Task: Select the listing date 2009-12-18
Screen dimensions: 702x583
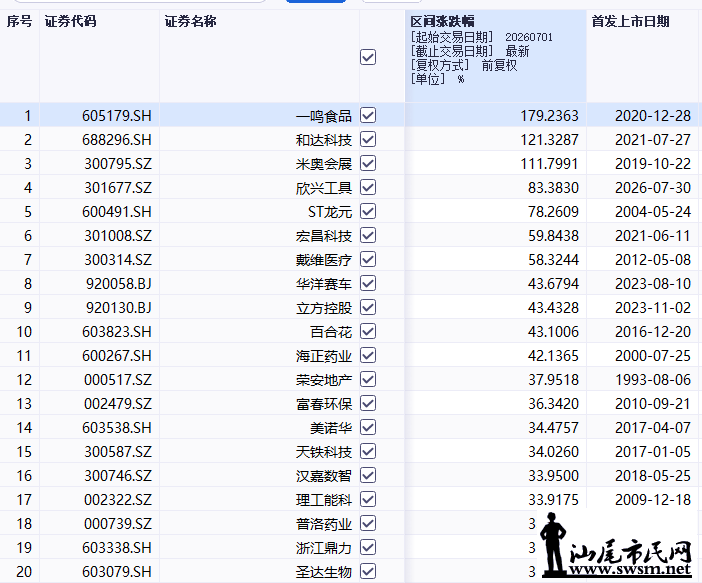Action: point(653,500)
